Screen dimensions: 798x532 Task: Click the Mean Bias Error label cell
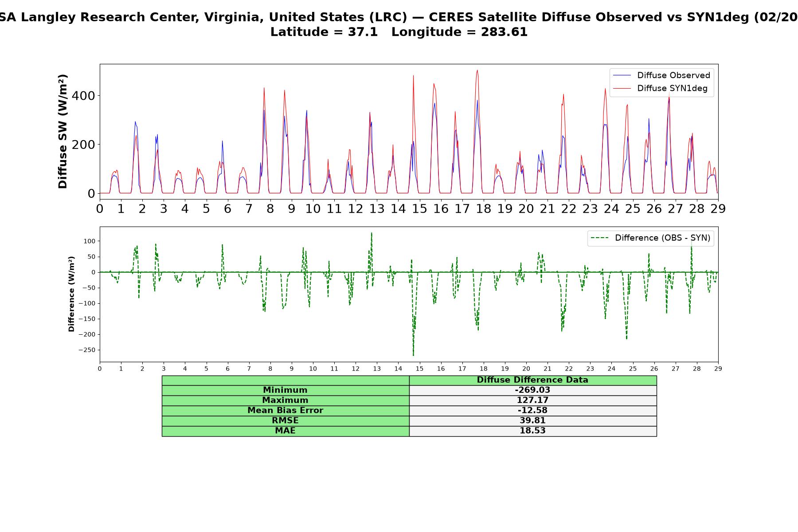(x=285, y=411)
